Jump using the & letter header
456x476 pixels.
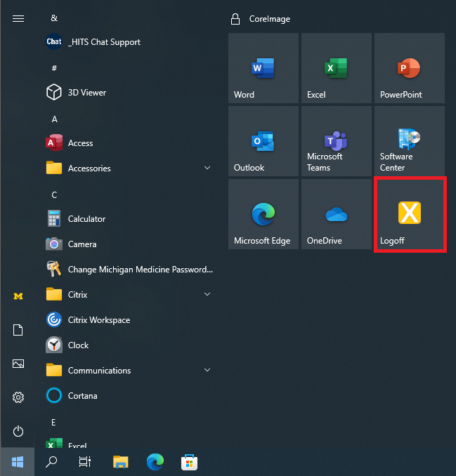pos(54,18)
